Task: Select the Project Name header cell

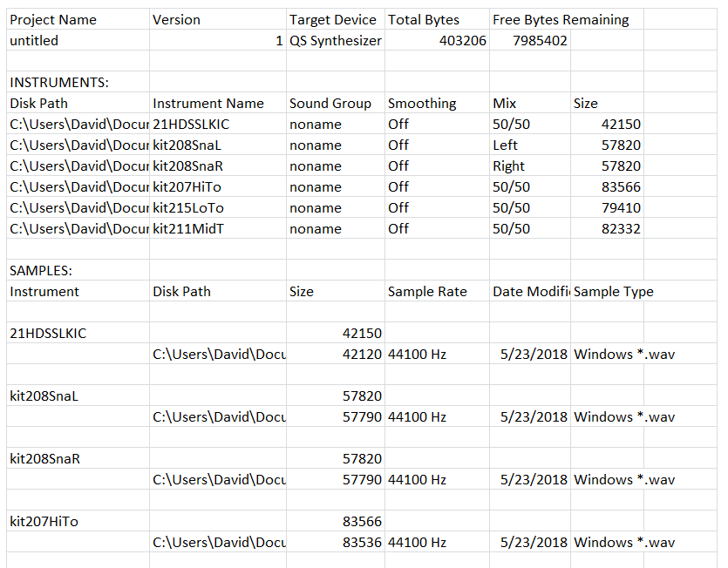Action: (53, 19)
